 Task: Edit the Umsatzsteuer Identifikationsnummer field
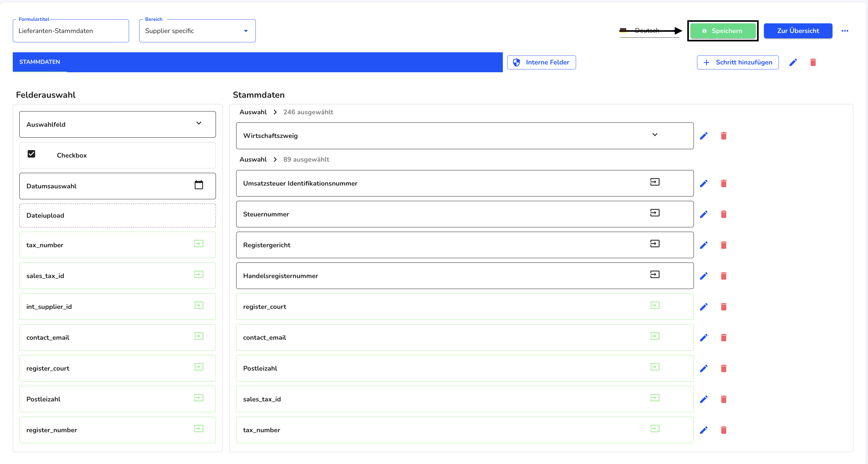click(703, 183)
